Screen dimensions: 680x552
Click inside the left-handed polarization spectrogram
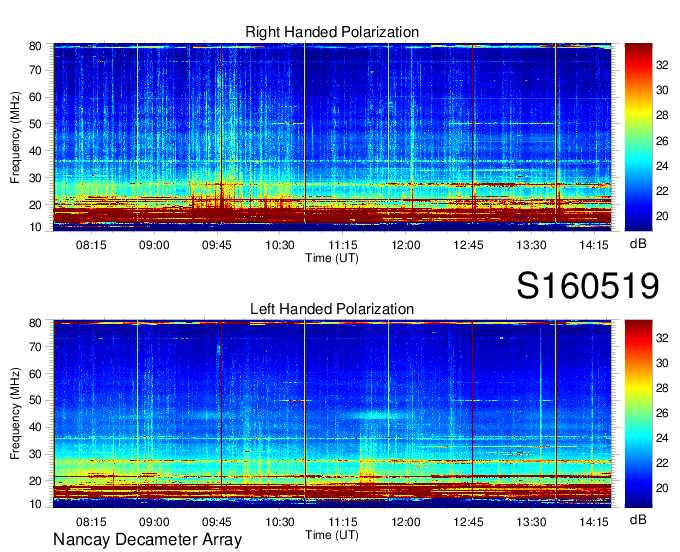coord(332,414)
